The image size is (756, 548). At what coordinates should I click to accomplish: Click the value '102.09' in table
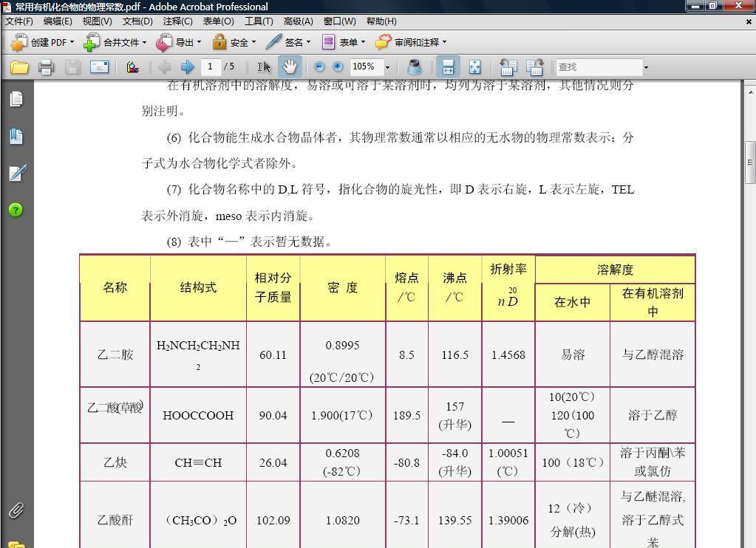coord(273,521)
